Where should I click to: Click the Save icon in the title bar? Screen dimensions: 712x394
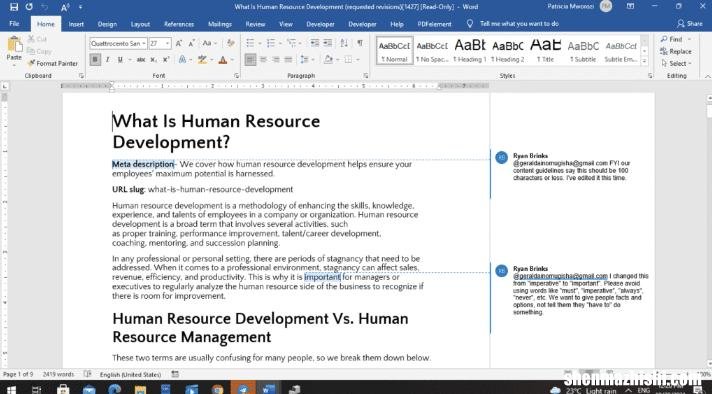click(x=14, y=7)
